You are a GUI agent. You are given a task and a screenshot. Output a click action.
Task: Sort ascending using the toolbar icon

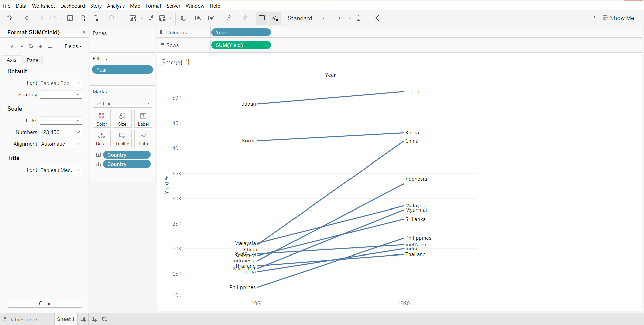(197, 18)
